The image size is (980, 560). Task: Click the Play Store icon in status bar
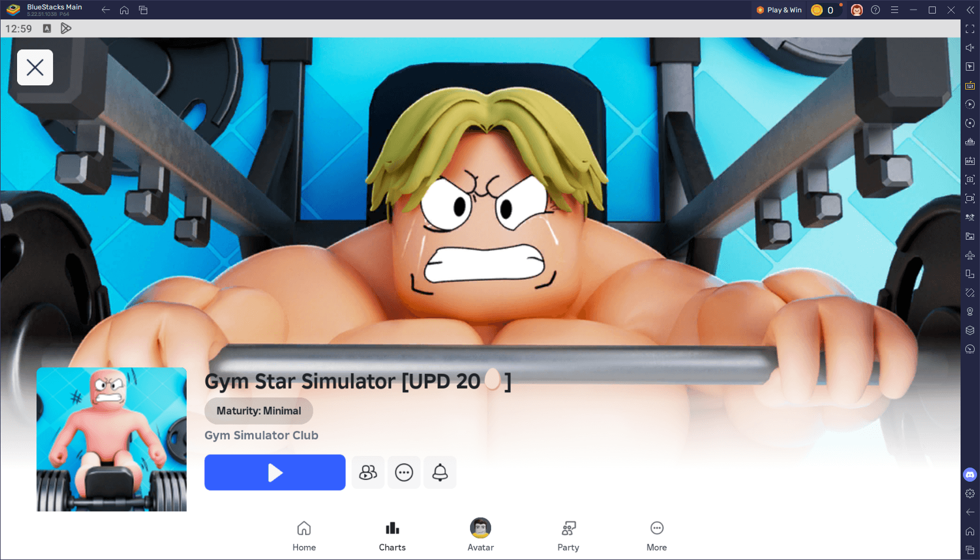click(x=66, y=28)
